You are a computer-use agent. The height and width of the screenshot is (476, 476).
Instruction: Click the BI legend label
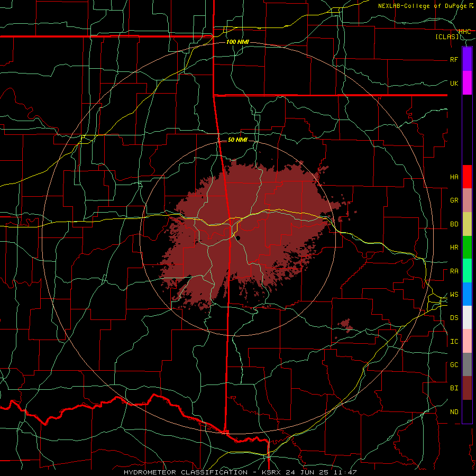(x=454, y=388)
